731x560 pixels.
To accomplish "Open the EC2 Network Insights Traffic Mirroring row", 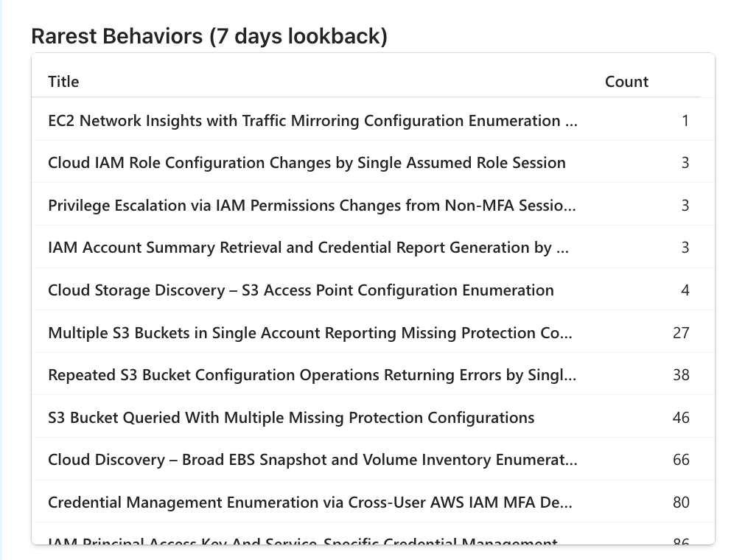I will [x=312, y=121].
